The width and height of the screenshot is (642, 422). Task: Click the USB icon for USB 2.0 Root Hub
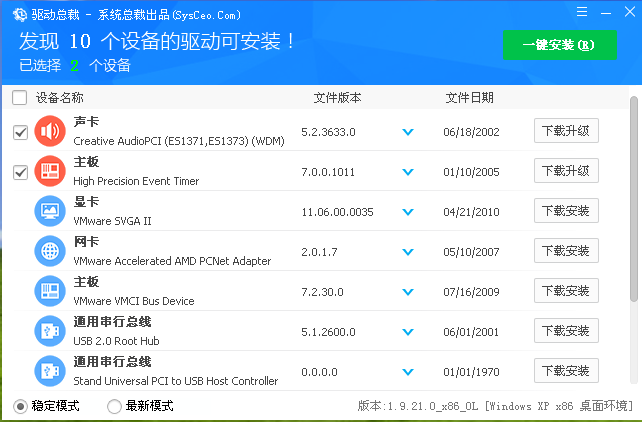coord(50,331)
